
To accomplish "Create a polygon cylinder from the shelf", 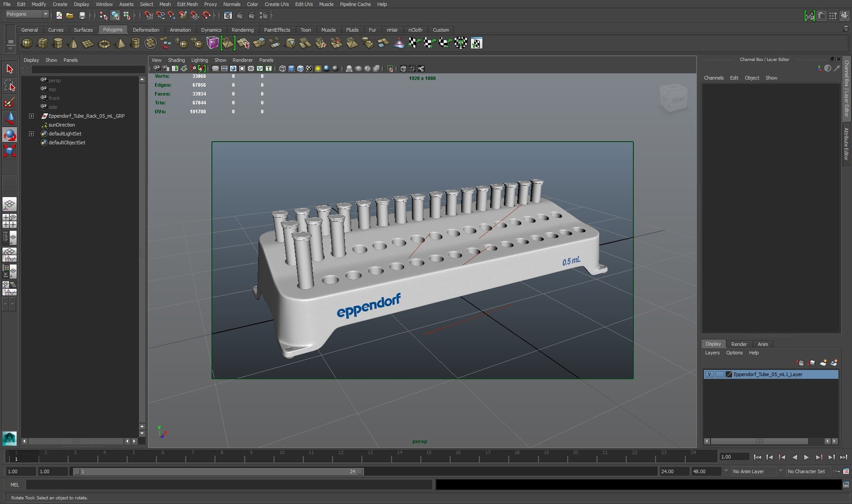I will tap(58, 43).
